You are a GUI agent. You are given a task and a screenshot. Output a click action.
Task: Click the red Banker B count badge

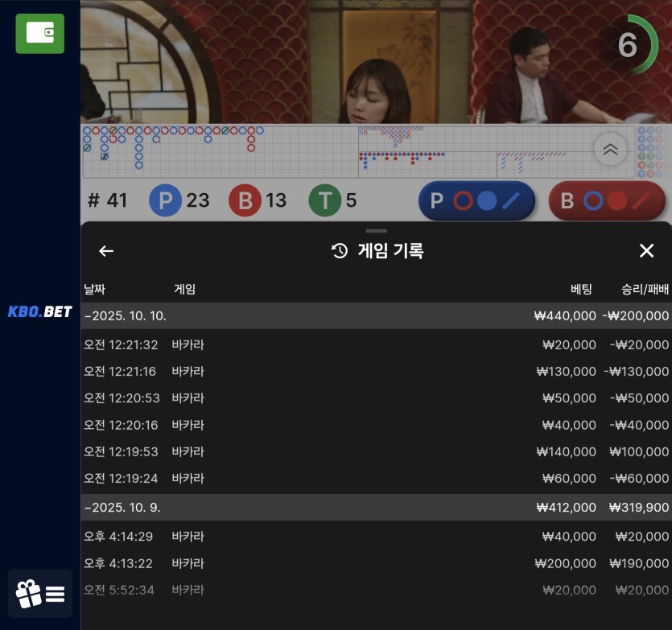(x=245, y=200)
